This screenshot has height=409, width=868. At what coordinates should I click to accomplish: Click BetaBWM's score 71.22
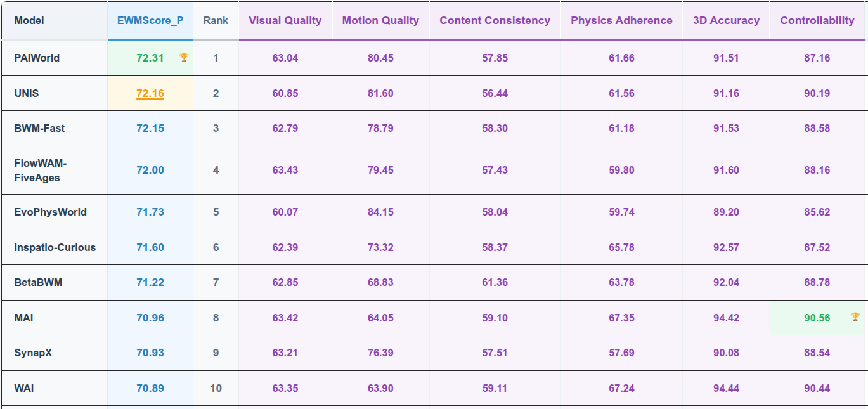150,282
